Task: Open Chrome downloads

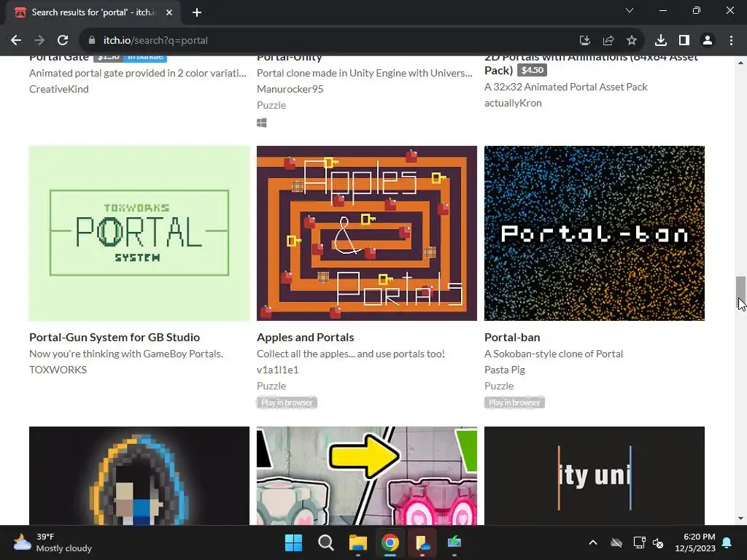Action: coord(661,41)
